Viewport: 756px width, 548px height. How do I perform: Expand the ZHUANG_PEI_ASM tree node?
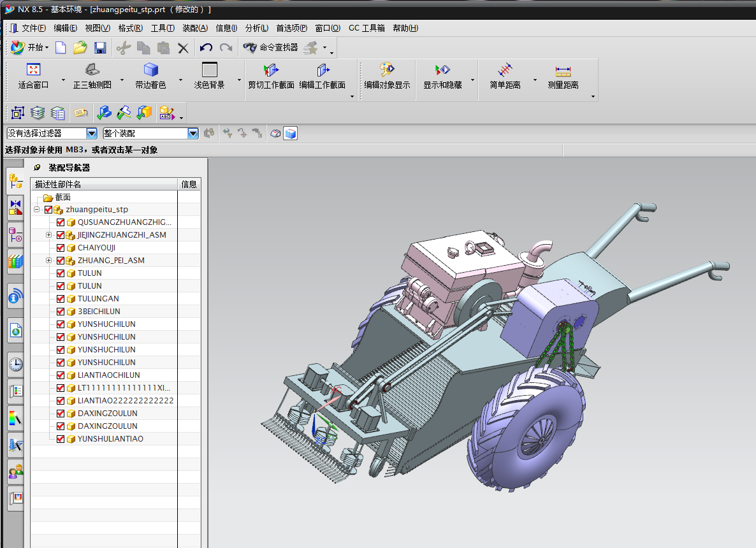(49, 261)
